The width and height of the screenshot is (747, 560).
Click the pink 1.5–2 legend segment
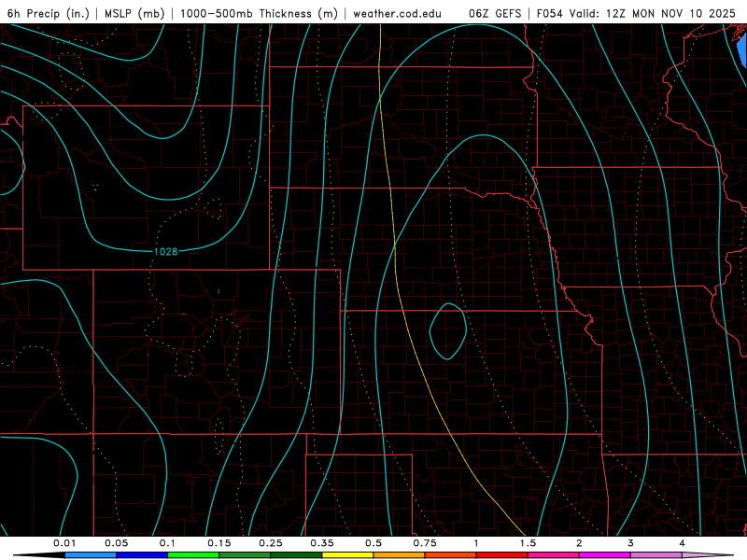tap(554, 555)
